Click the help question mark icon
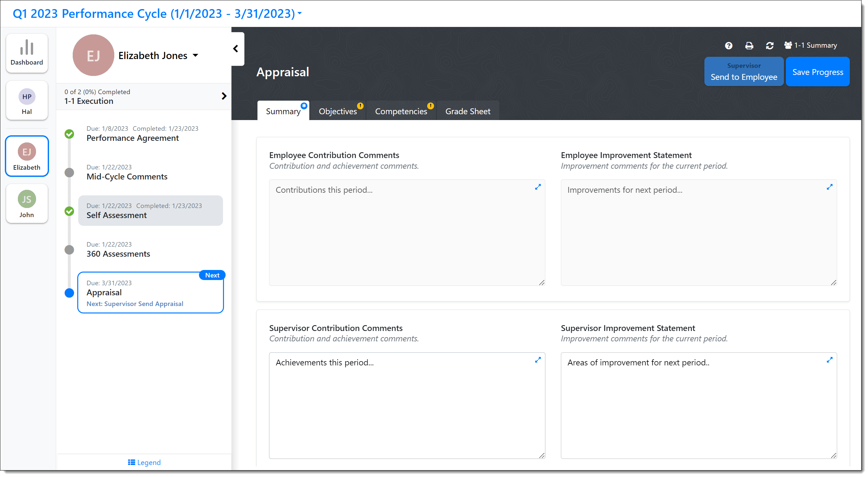The width and height of the screenshot is (868, 477). (x=728, y=45)
